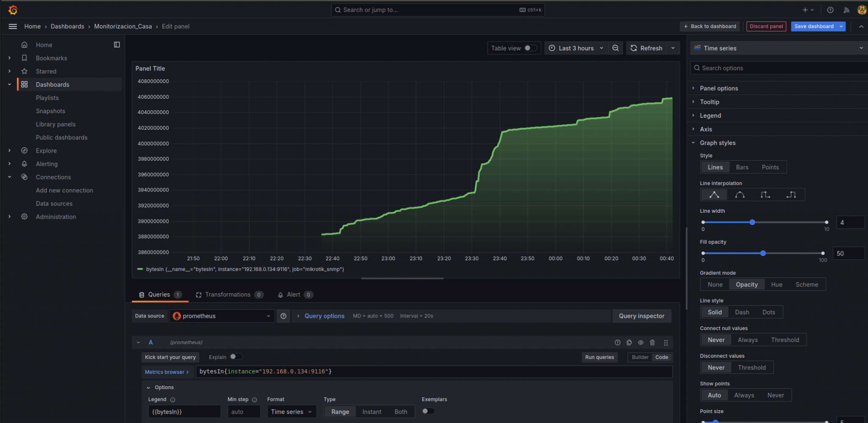Click the Run queries button
The height and width of the screenshot is (423, 868).
point(599,357)
